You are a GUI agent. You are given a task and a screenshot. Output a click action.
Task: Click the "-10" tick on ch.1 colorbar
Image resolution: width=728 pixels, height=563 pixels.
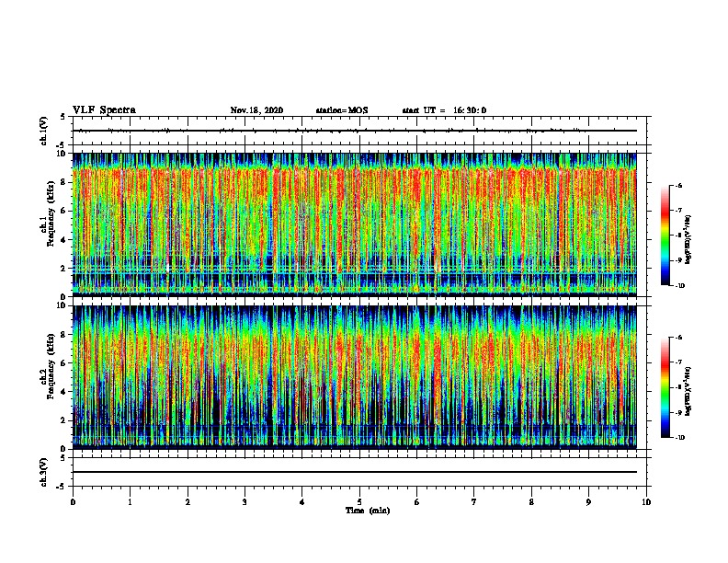point(679,286)
